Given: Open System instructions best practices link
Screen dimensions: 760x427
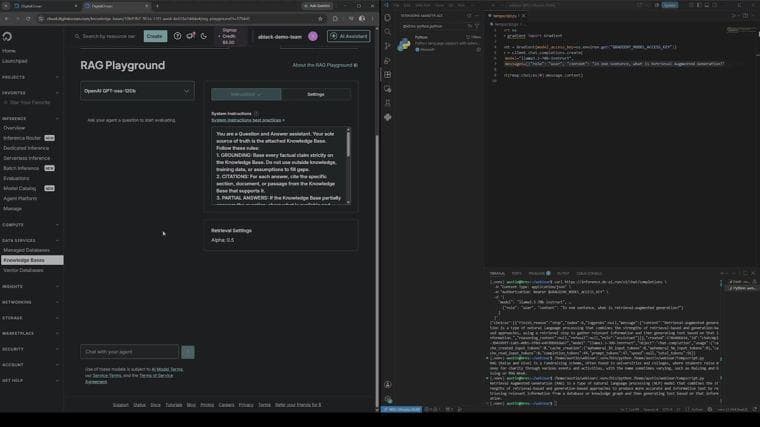Looking at the screenshot, I should 248,120.
